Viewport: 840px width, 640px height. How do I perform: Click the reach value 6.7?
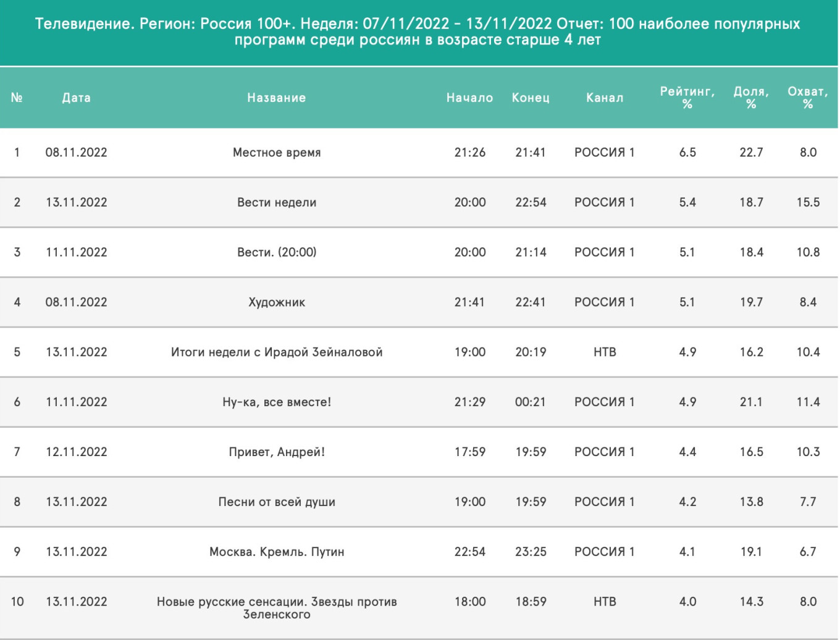(x=808, y=552)
